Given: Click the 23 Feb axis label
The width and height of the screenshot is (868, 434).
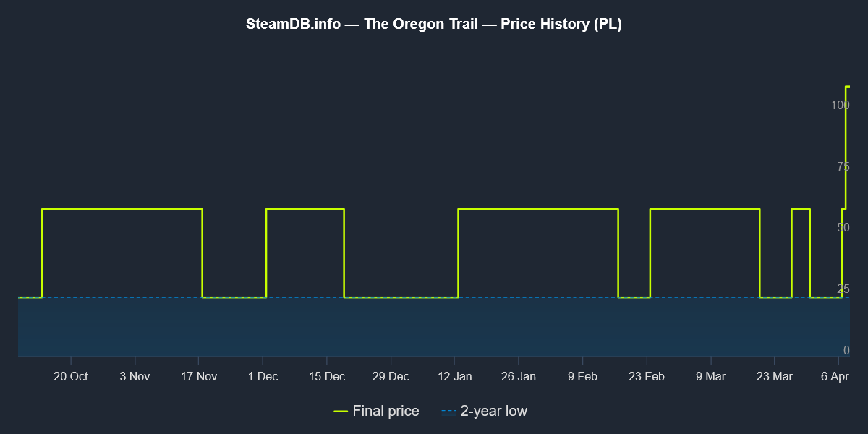Looking at the screenshot, I should (646, 377).
